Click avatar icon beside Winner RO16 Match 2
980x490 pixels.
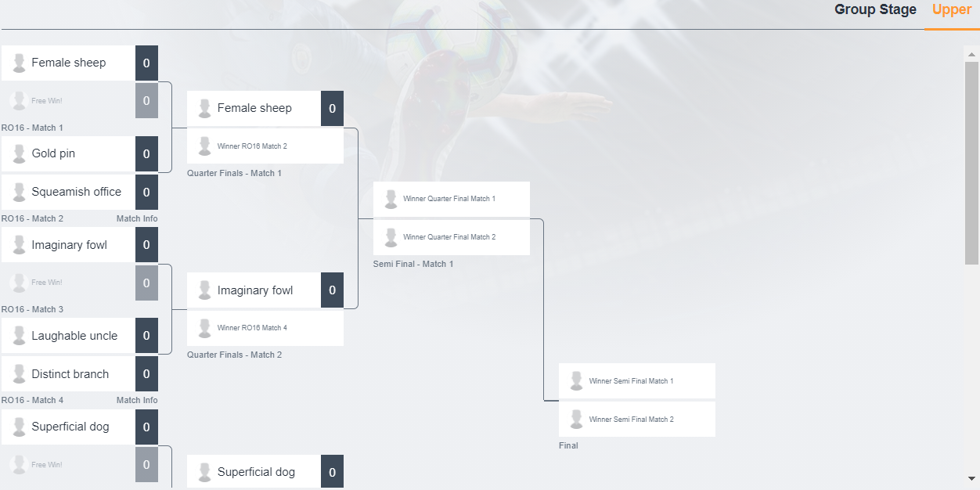[205, 146]
